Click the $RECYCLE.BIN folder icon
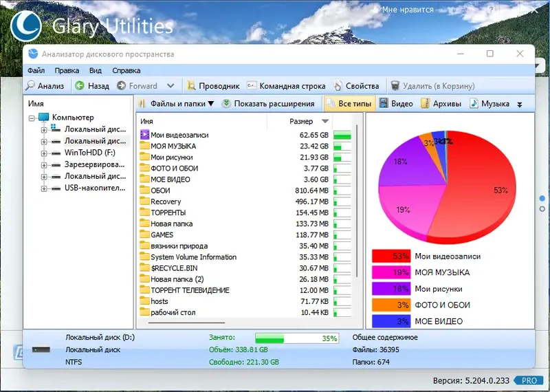 pyautogui.click(x=144, y=268)
